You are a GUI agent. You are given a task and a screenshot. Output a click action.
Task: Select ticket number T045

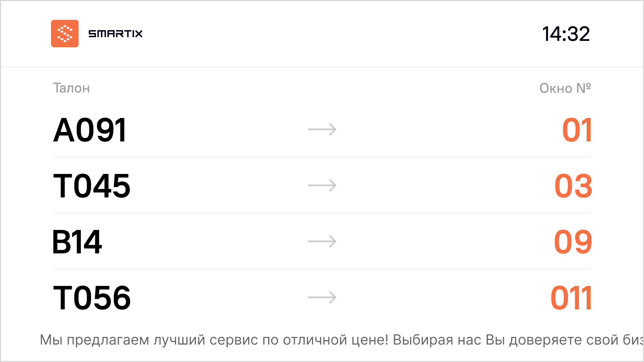92,186
